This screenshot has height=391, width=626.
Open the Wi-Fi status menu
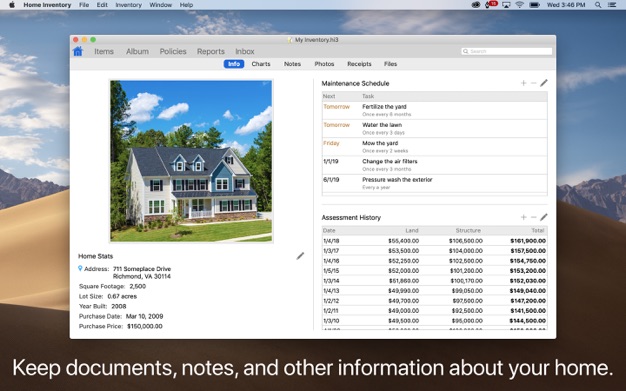pyautogui.click(x=519, y=5)
